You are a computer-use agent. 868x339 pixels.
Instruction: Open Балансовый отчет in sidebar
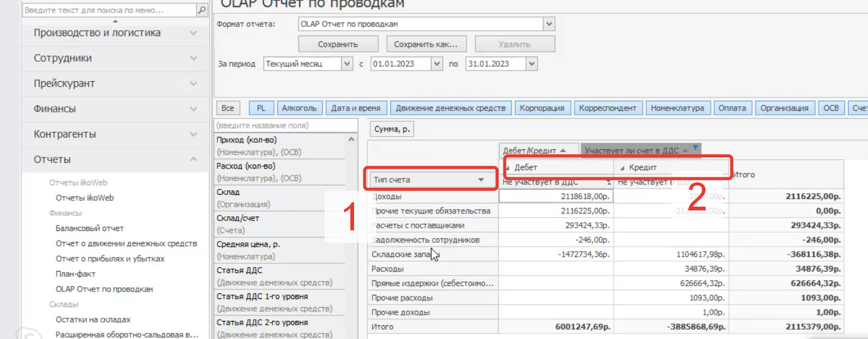pyautogui.click(x=90, y=228)
